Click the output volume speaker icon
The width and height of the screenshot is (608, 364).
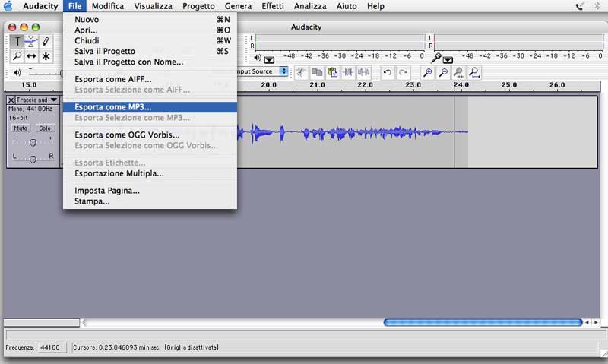(17, 72)
